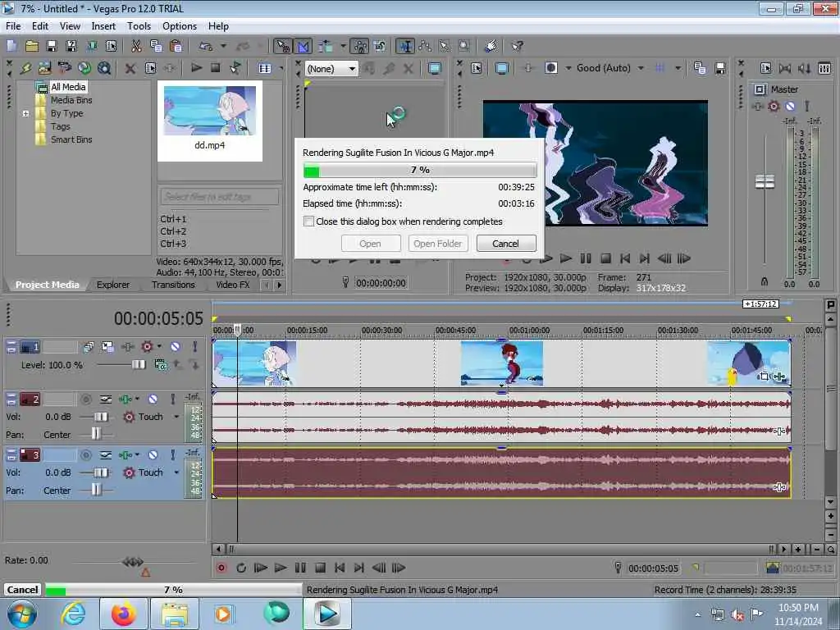Open the Options menu
Viewport: 840px width, 630px height.
(180, 26)
